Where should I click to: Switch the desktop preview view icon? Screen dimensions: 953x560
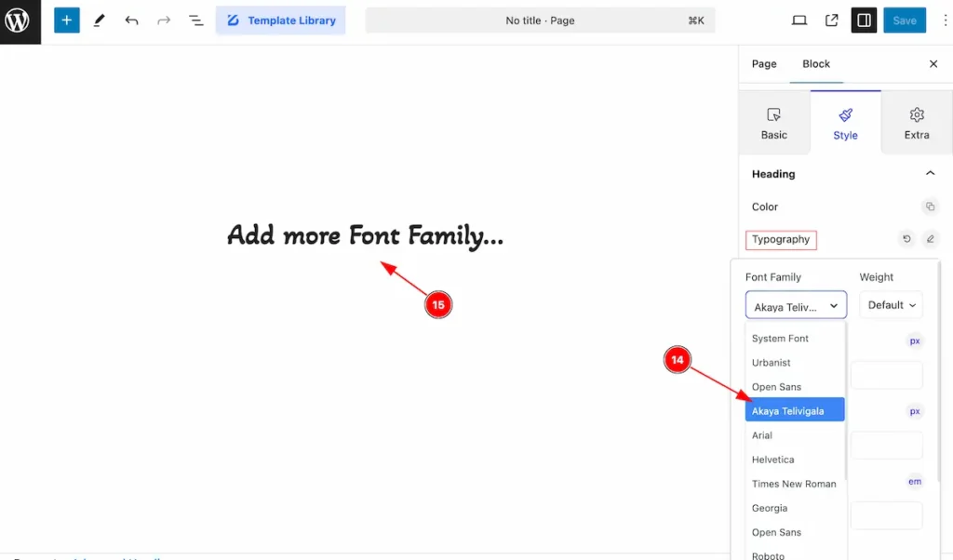click(x=799, y=20)
